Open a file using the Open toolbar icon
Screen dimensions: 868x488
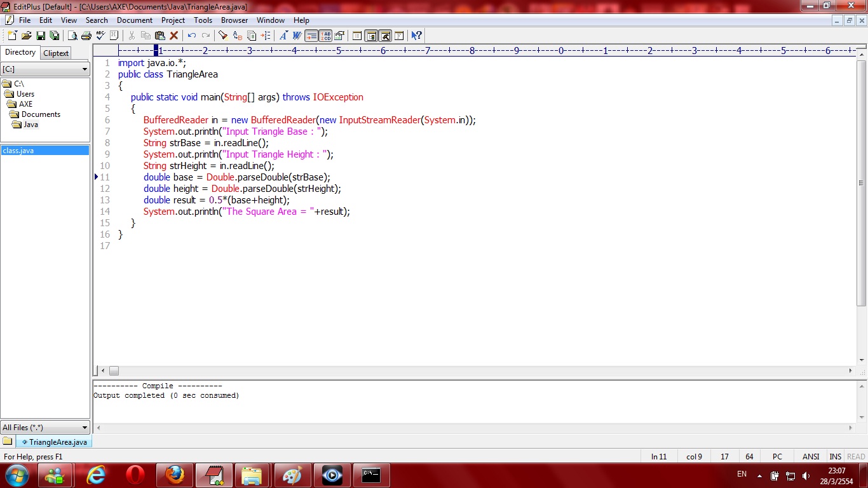click(x=28, y=36)
